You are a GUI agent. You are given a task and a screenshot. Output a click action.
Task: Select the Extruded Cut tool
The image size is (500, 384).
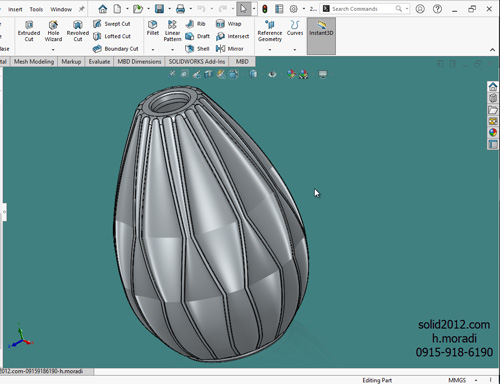tap(29, 31)
